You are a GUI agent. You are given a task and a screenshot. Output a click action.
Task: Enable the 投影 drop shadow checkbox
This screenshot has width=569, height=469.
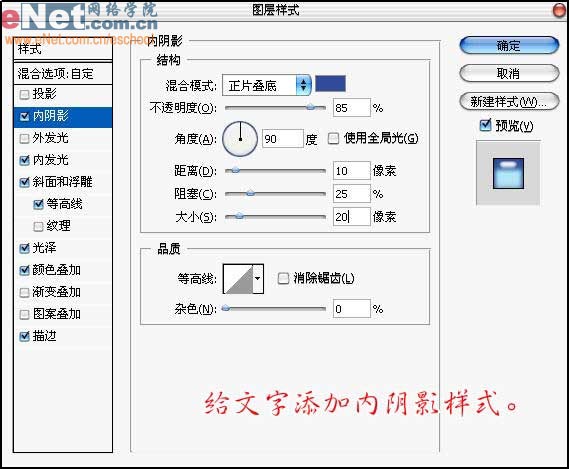(24, 95)
